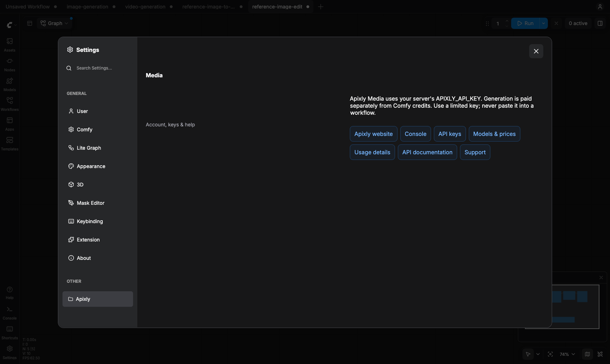Click the panel layout icon beside Graph
The image size is (610, 364).
(x=30, y=23)
